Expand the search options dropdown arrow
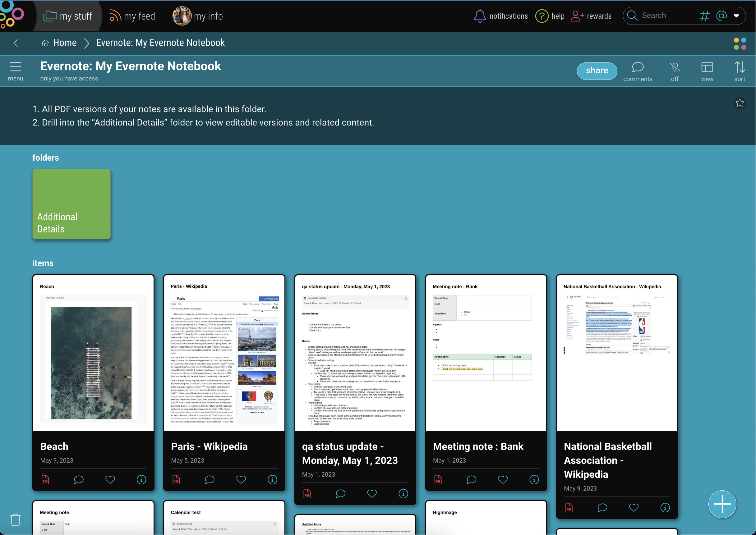The width and height of the screenshot is (756, 535). (x=736, y=16)
